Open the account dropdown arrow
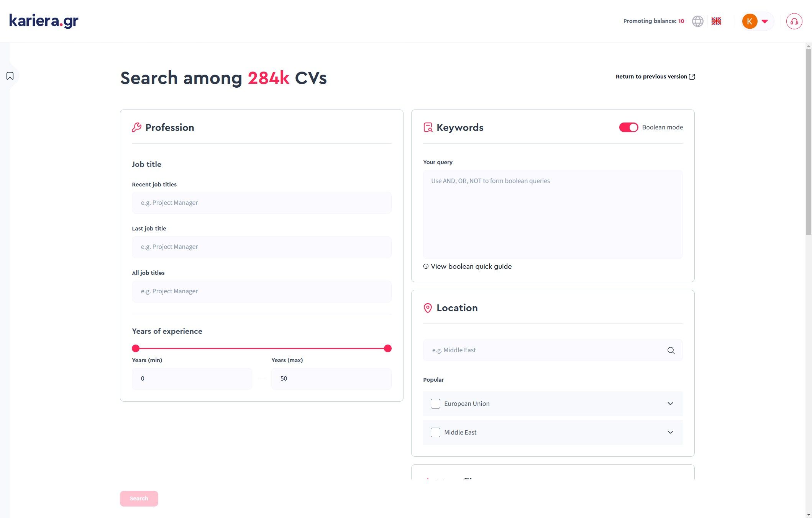The width and height of the screenshot is (812, 518). [765, 21]
